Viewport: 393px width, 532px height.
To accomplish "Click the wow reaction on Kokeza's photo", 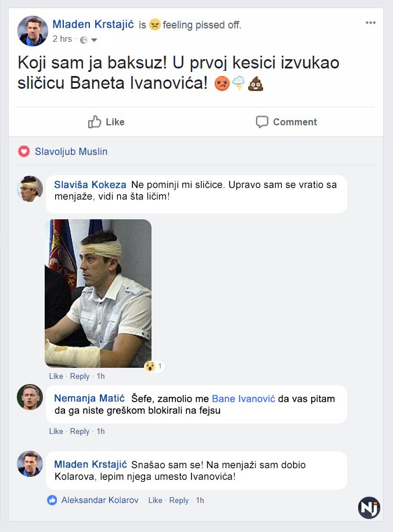I will (150, 366).
